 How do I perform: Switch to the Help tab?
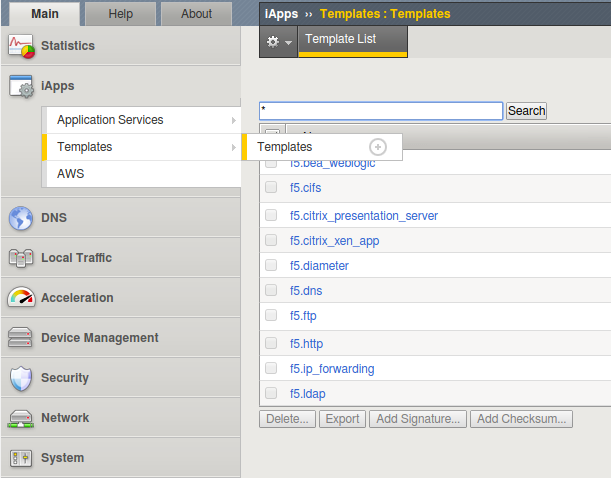[120, 14]
